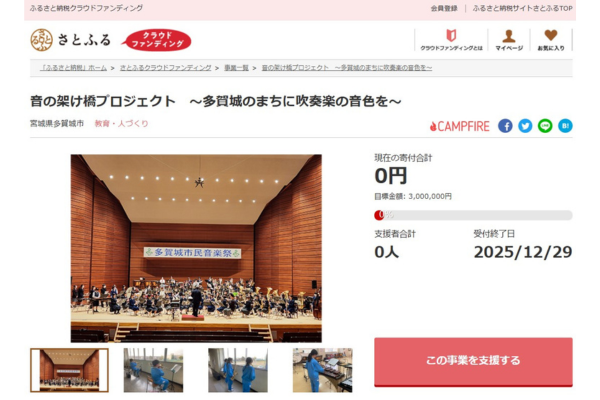Open the クラウドファンディングとは guide icon

(451, 39)
